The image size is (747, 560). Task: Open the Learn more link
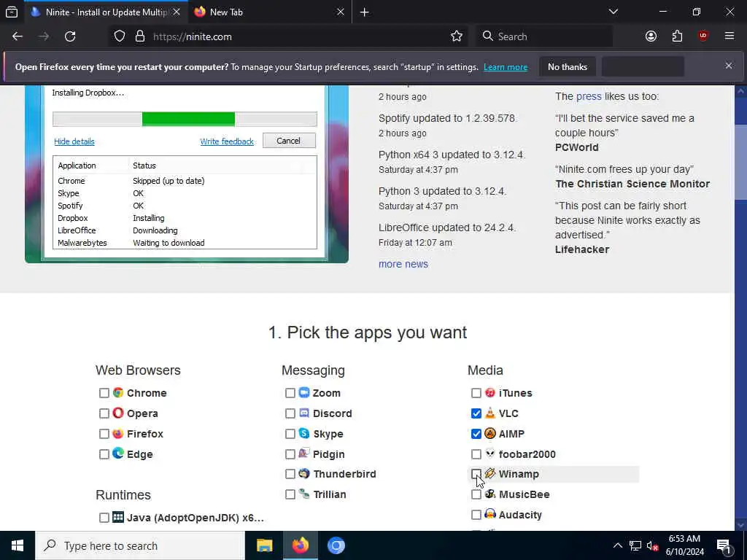(x=506, y=67)
